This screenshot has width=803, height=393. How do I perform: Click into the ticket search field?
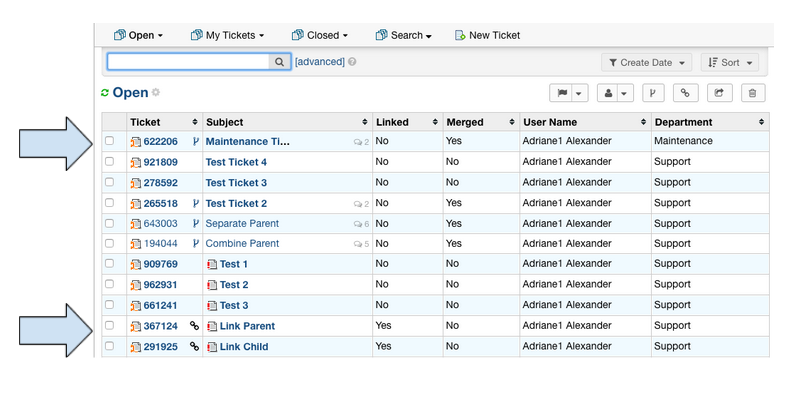click(x=188, y=62)
